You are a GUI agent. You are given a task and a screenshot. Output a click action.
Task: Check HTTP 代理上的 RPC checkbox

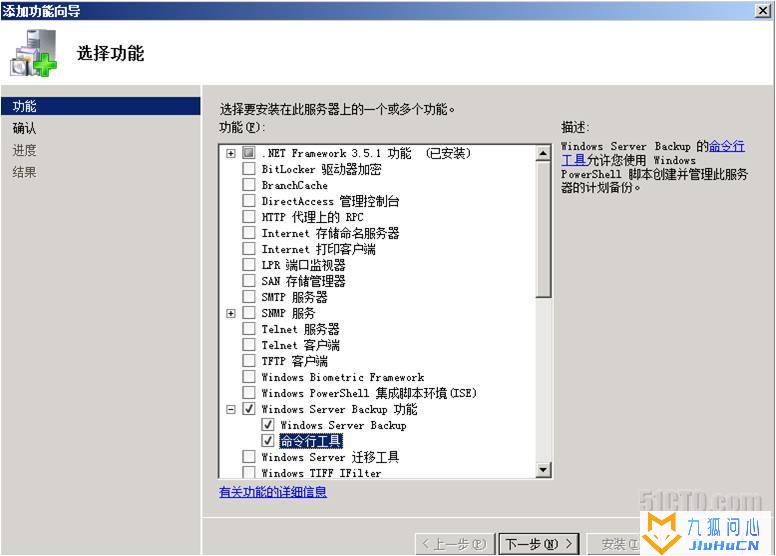[249, 217]
